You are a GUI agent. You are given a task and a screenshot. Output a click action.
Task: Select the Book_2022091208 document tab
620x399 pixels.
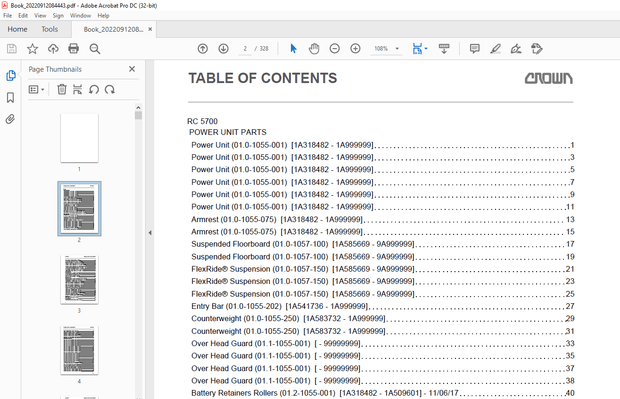click(113, 29)
